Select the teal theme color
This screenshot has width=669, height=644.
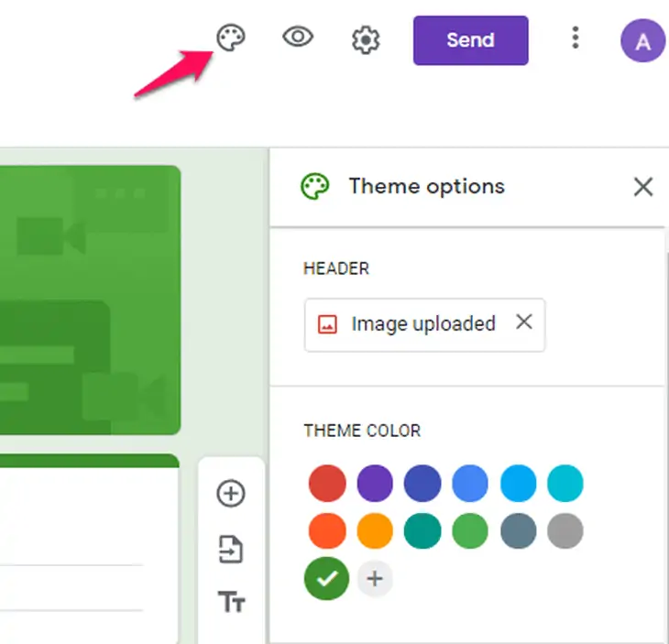coord(422,531)
